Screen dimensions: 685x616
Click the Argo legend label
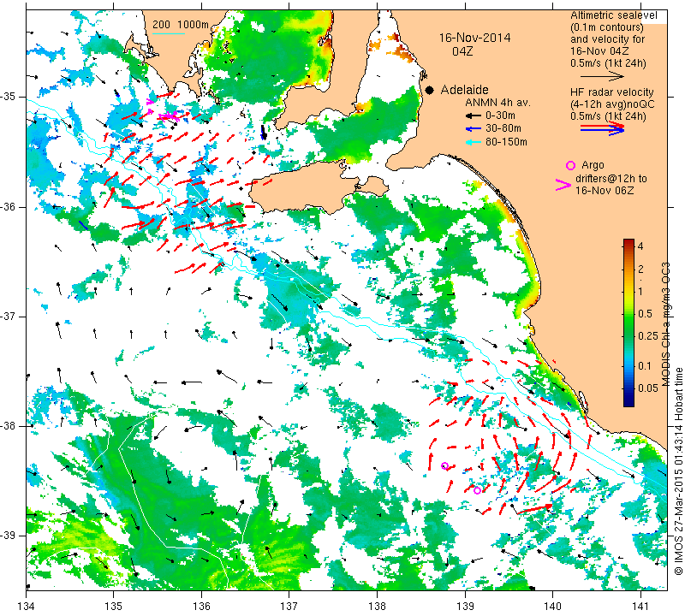click(x=593, y=165)
